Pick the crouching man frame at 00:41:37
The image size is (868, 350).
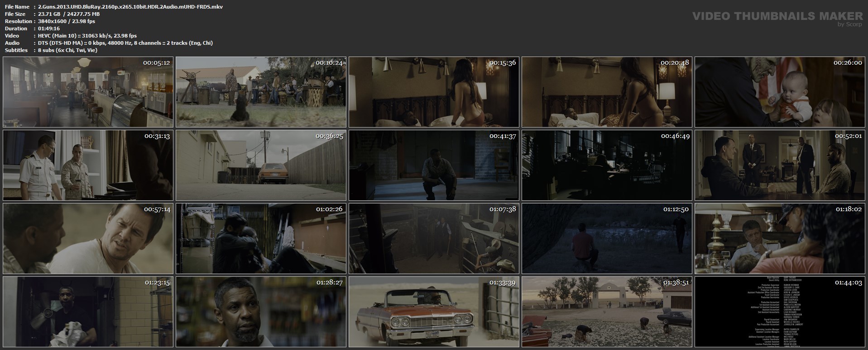(x=434, y=165)
